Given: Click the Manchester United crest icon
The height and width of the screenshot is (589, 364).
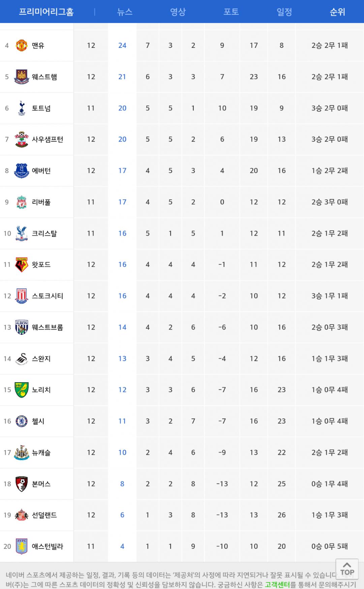Looking at the screenshot, I should coord(22,46).
